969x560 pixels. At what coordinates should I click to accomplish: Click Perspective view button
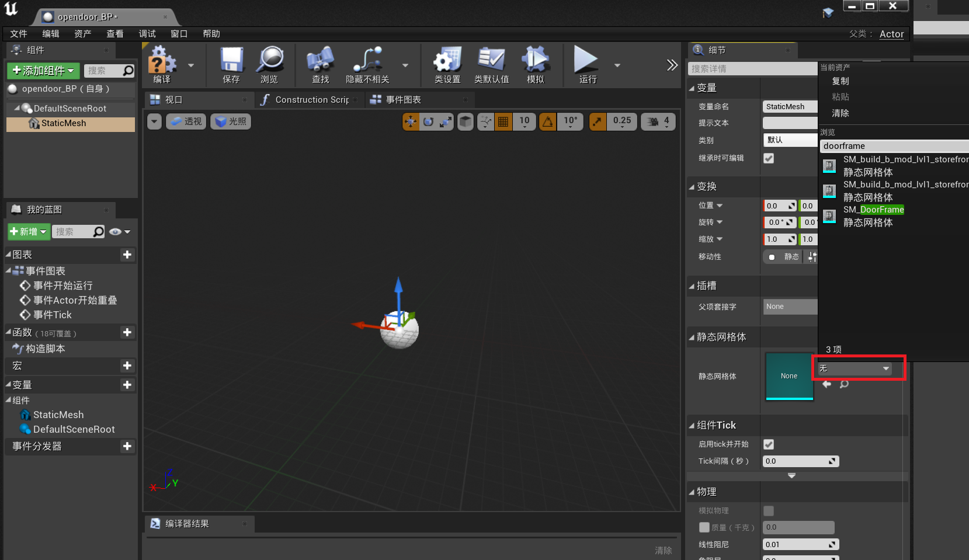186,121
